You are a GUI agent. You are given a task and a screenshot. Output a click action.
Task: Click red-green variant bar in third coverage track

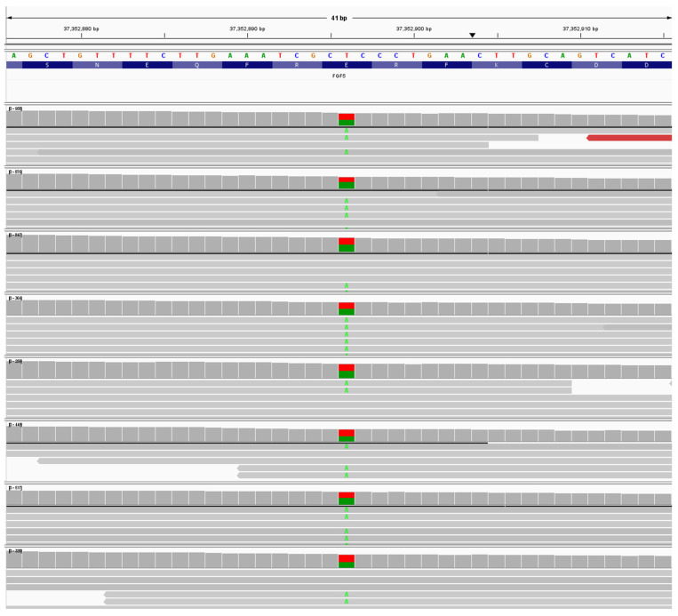coord(347,244)
